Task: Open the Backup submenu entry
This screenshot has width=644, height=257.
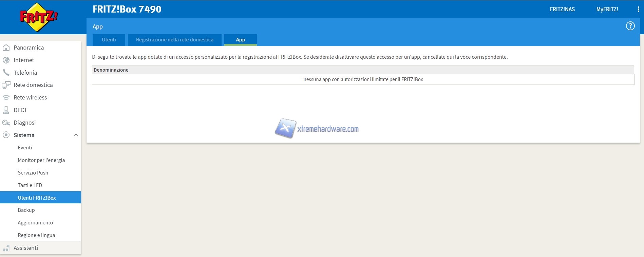Action: click(x=26, y=210)
